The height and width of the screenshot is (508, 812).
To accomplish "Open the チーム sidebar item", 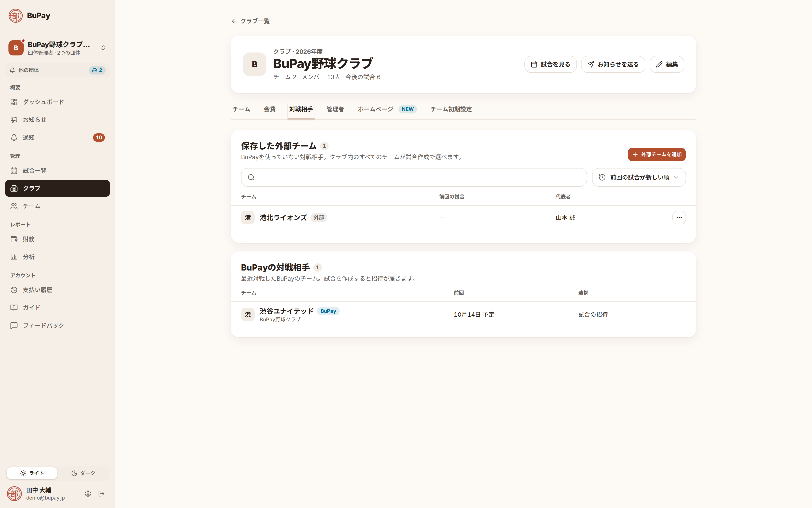I will (x=57, y=206).
